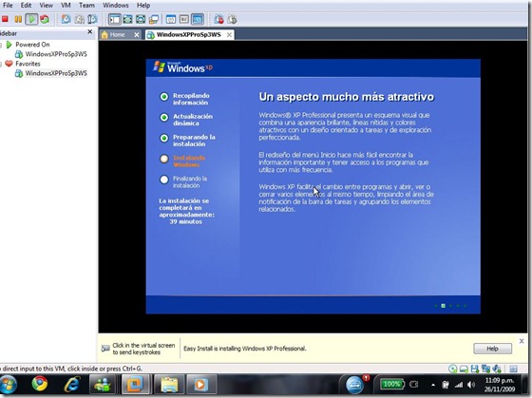
Task: Select WindowsXPProSp3WS under Favorites
Action: click(x=56, y=73)
